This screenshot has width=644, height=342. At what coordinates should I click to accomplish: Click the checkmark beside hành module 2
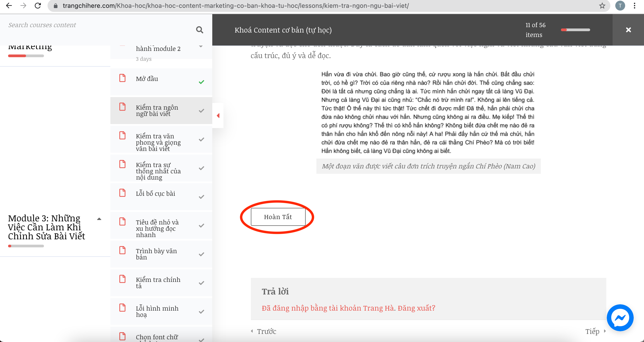pyautogui.click(x=201, y=46)
